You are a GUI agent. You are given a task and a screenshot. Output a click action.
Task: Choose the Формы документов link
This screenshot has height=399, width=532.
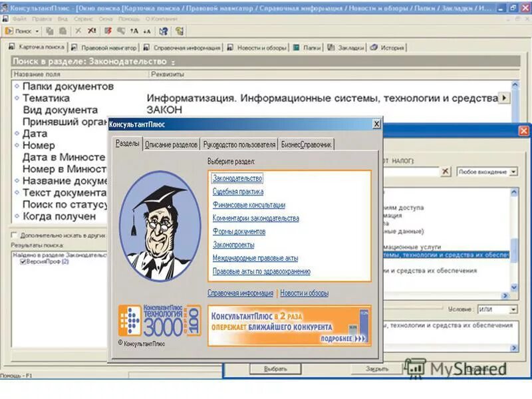[x=239, y=231]
